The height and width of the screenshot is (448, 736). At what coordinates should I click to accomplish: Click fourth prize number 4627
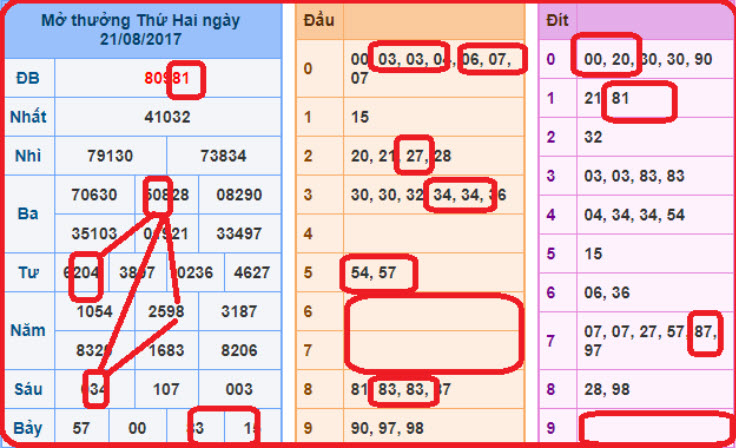(253, 272)
